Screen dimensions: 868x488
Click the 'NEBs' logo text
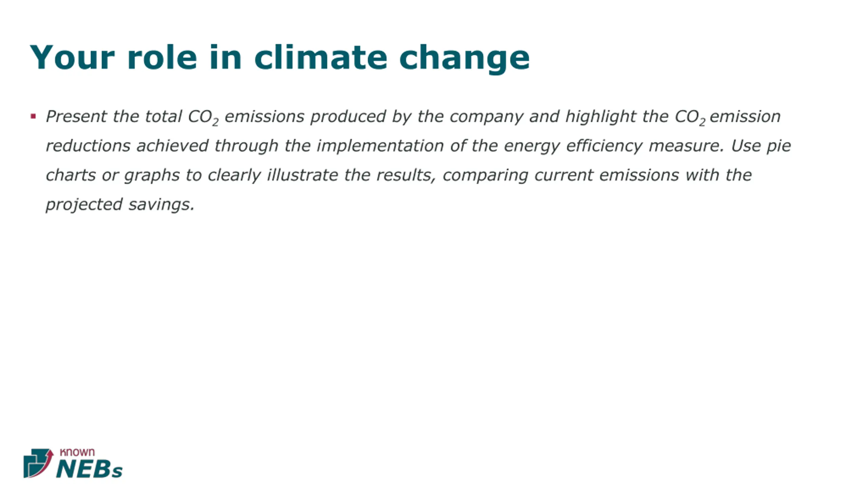click(89, 469)
